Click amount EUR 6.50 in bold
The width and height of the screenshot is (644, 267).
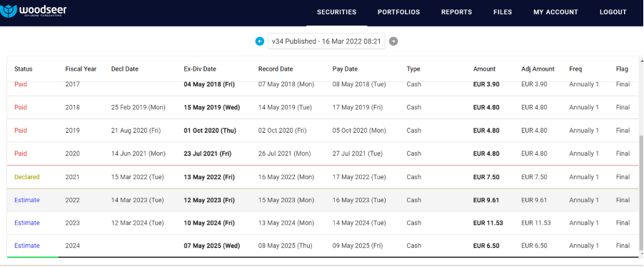point(486,246)
